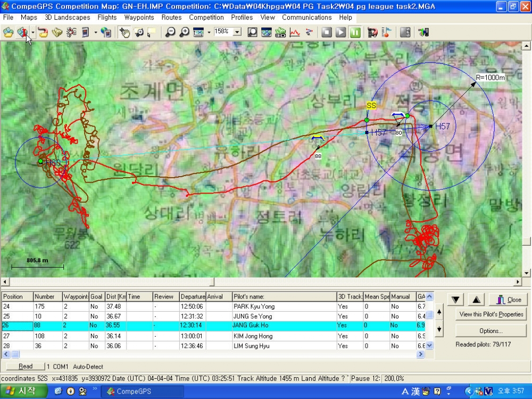532x399 pixels.
Task: Stop the flight animation
Action: tap(327, 32)
